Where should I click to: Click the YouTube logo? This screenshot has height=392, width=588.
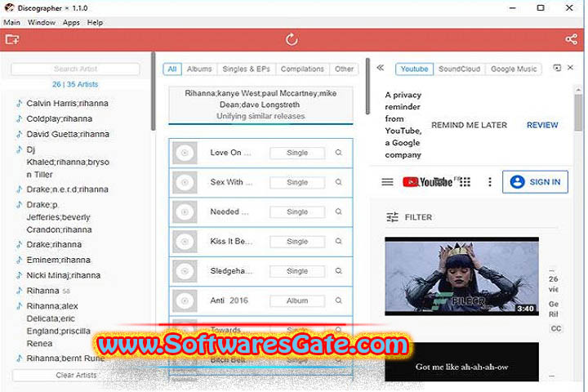click(427, 182)
